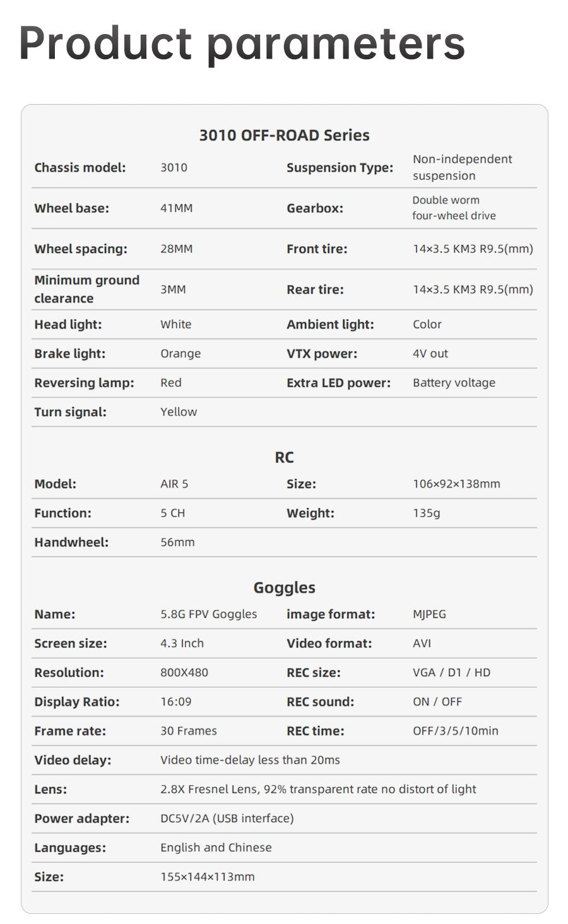Select the "Goggles" section heading
The width and height of the screenshot is (568, 924).
[284, 587]
